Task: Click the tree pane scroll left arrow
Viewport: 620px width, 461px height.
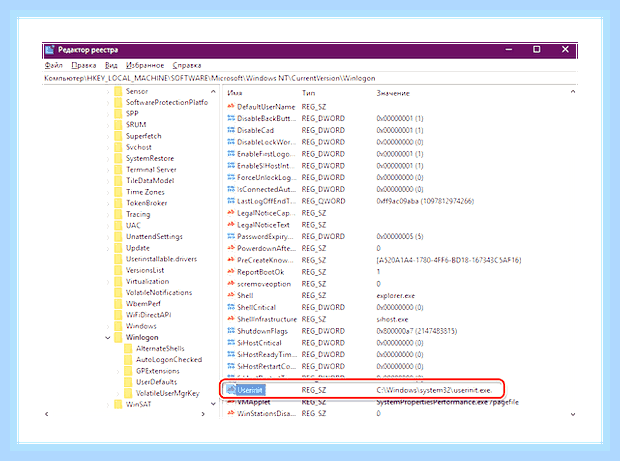Action: (47, 414)
